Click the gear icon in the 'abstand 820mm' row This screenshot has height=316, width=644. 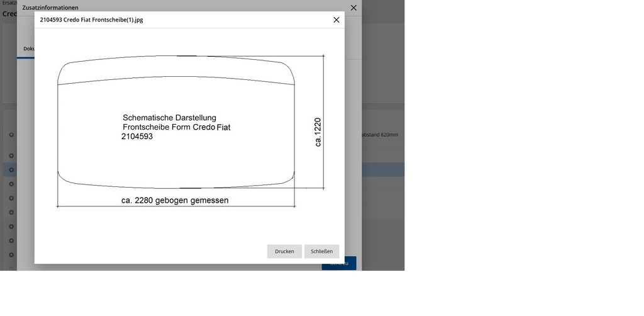[11, 134]
